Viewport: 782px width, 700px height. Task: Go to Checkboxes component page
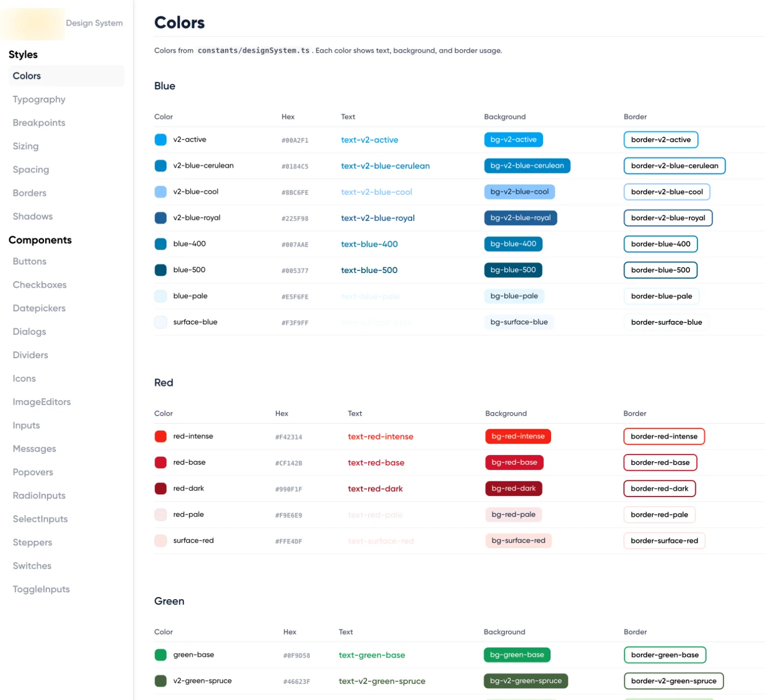coord(40,285)
